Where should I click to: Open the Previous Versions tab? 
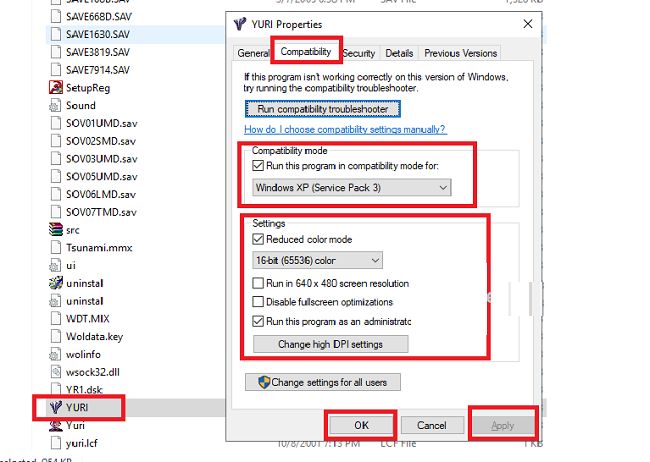(460, 53)
